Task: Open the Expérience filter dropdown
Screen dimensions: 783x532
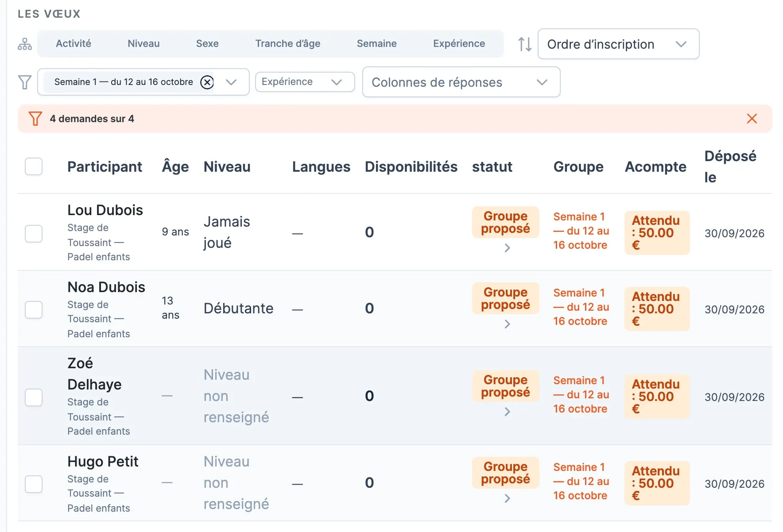Action: 305,82
